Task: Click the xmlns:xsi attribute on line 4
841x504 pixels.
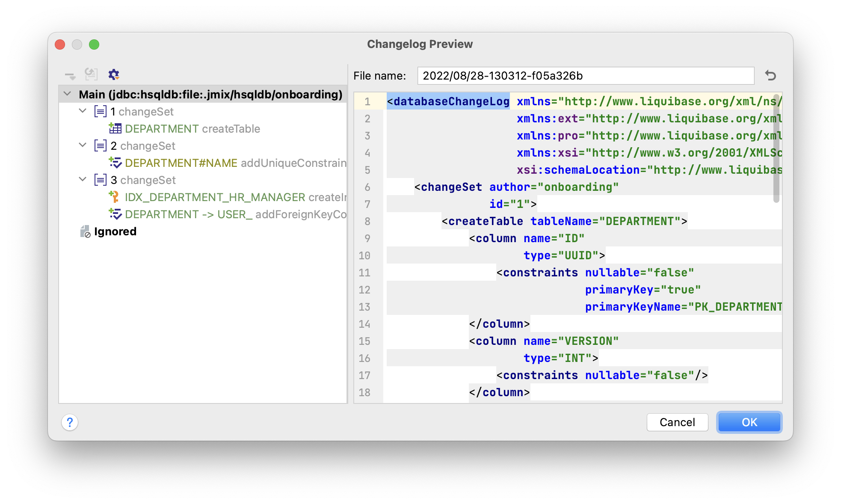Action: point(649,153)
